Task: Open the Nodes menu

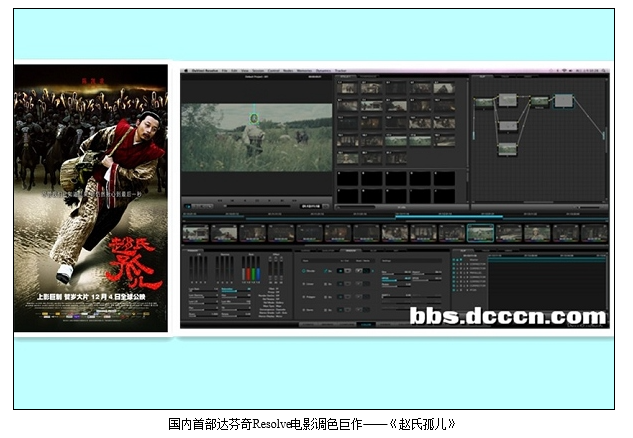Action: (x=288, y=71)
